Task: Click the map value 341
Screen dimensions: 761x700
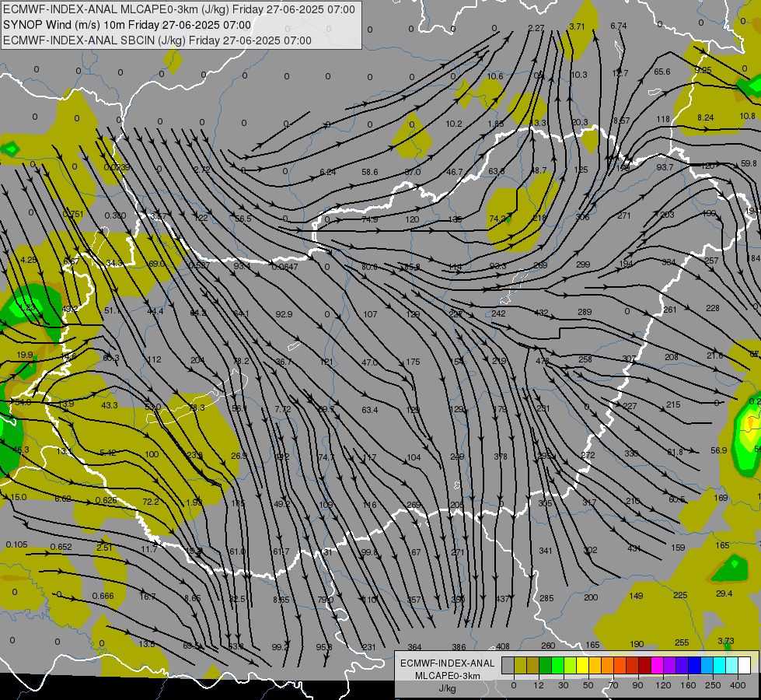Action: click(x=546, y=551)
